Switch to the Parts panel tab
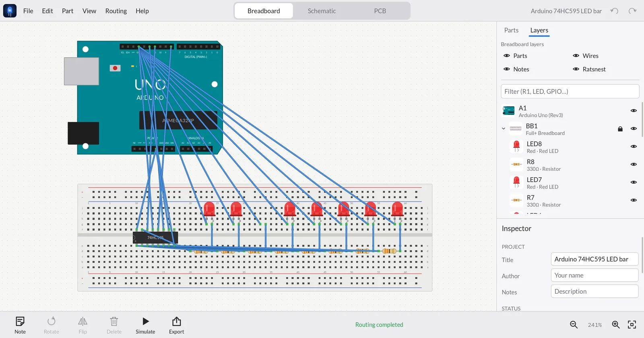Viewport: 644px width, 338px height. click(511, 30)
